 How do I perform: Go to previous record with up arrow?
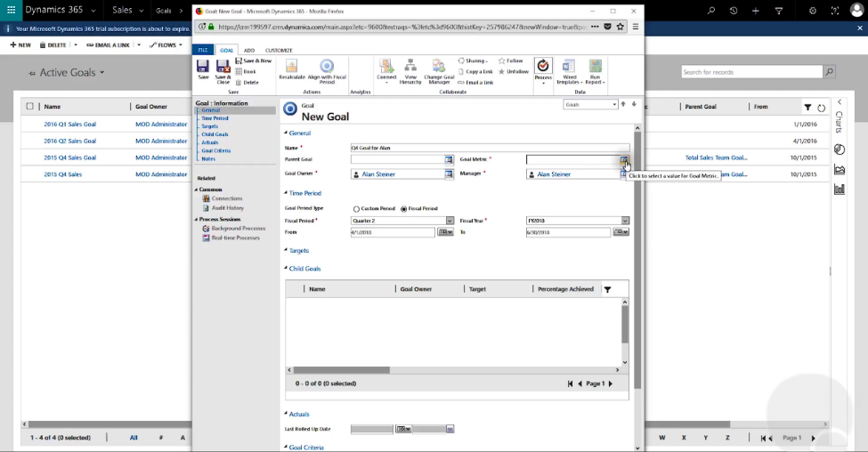(623, 105)
